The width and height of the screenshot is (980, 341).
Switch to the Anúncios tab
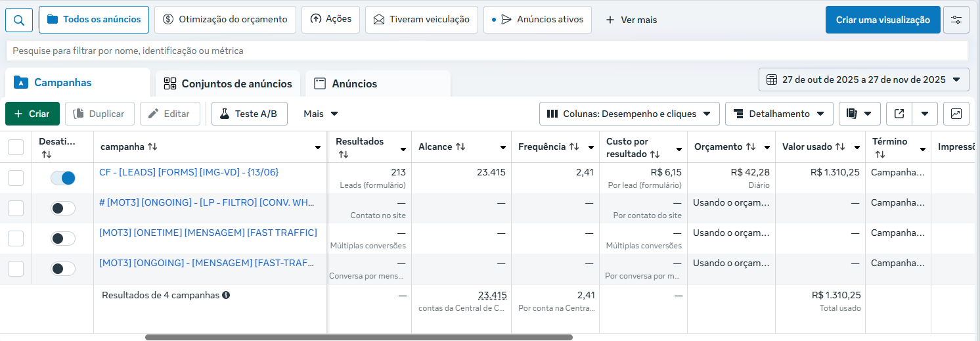coord(354,83)
